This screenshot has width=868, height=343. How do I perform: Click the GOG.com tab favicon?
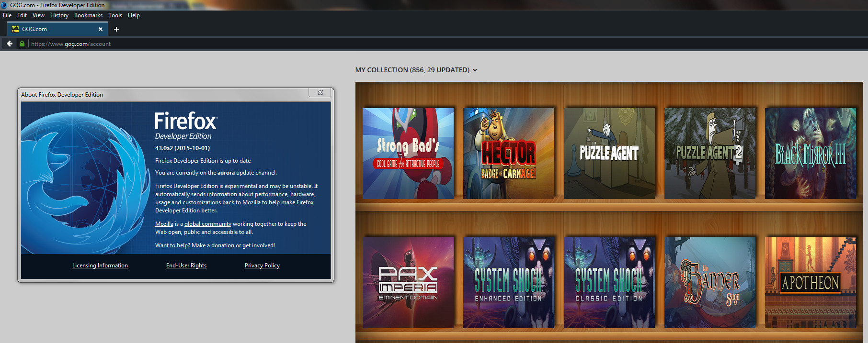15,29
